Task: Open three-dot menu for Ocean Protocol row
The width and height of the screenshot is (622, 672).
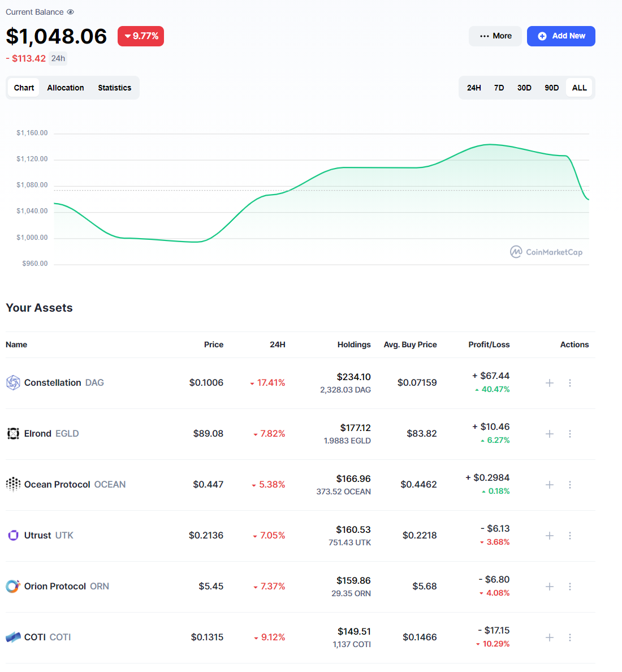Action: pyautogui.click(x=570, y=485)
